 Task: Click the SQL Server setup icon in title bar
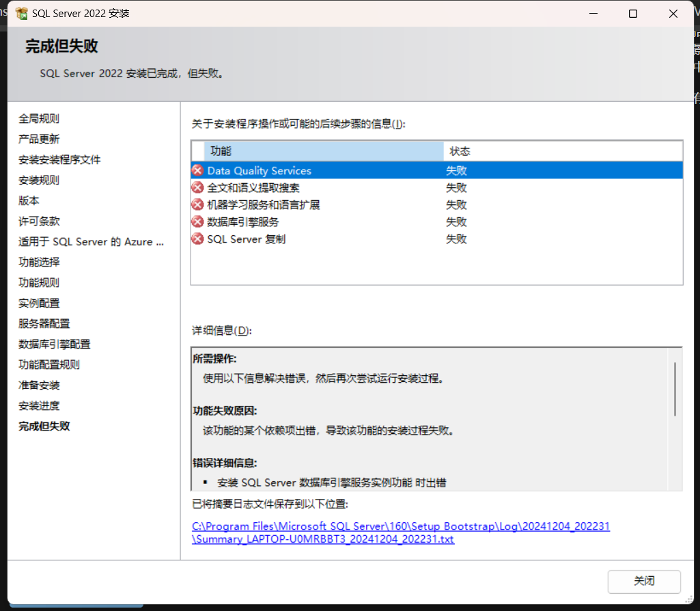(x=21, y=14)
